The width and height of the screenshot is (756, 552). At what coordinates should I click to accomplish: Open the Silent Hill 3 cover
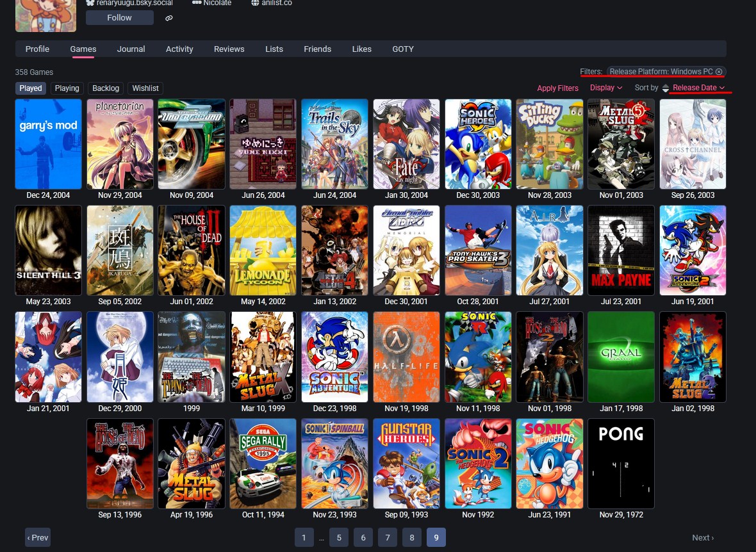pyautogui.click(x=48, y=250)
